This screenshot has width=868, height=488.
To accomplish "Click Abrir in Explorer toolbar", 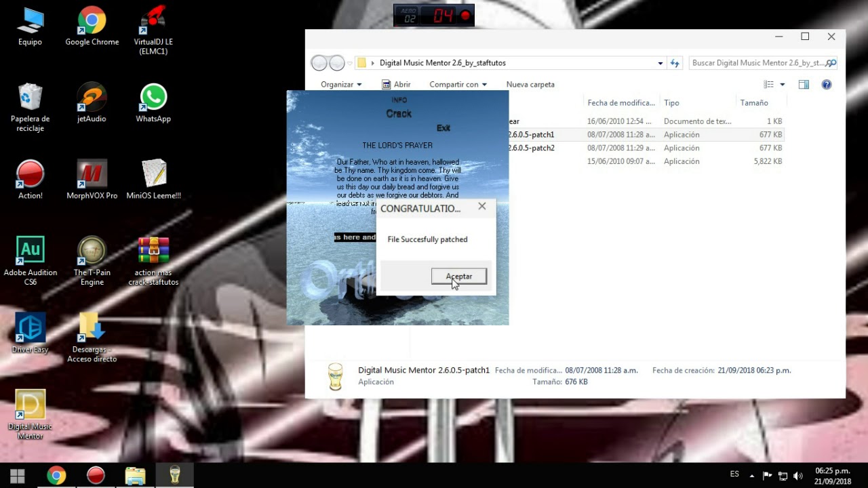I will pos(396,84).
